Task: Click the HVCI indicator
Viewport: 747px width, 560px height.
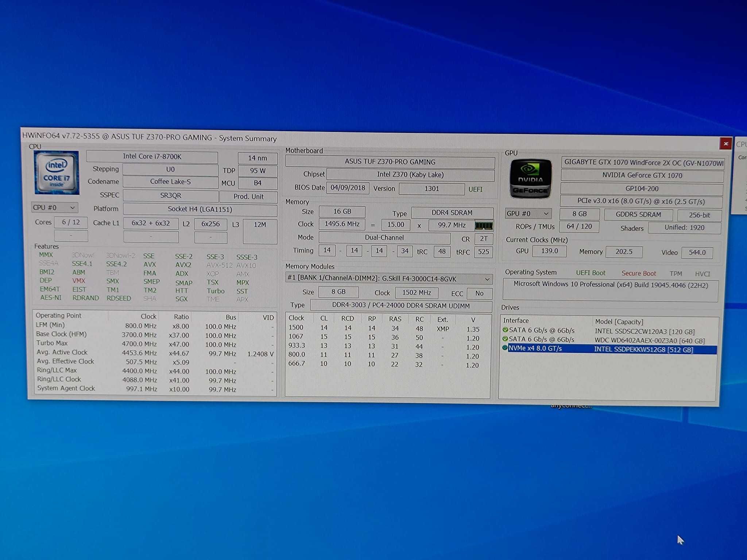Action: 703,274
